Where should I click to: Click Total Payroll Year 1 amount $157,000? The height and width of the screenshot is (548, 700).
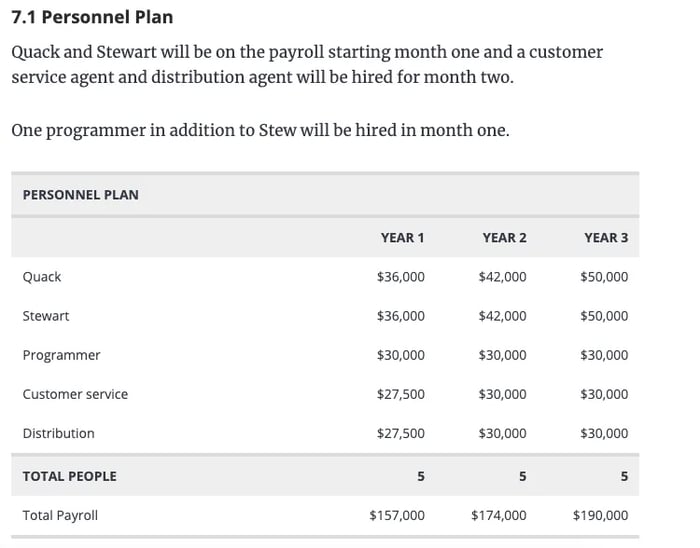pos(396,515)
